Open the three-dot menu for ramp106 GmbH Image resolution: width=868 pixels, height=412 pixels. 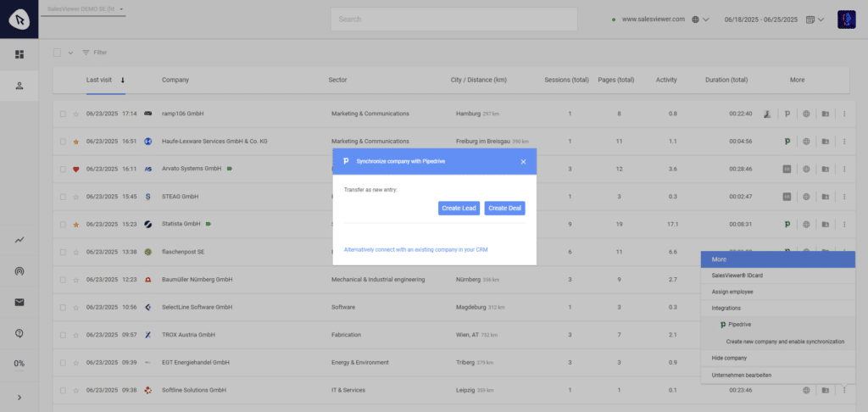pyautogui.click(x=844, y=114)
